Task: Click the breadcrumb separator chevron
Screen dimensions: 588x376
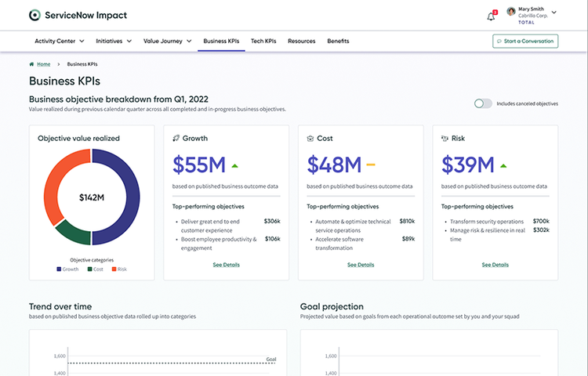Action: tap(59, 64)
